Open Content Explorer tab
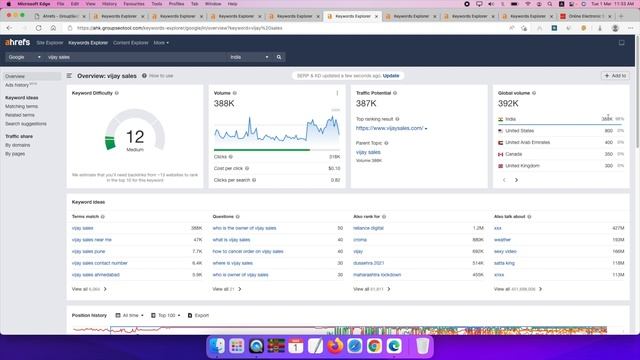The height and width of the screenshot is (360, 640). click(x=131, y=42)
